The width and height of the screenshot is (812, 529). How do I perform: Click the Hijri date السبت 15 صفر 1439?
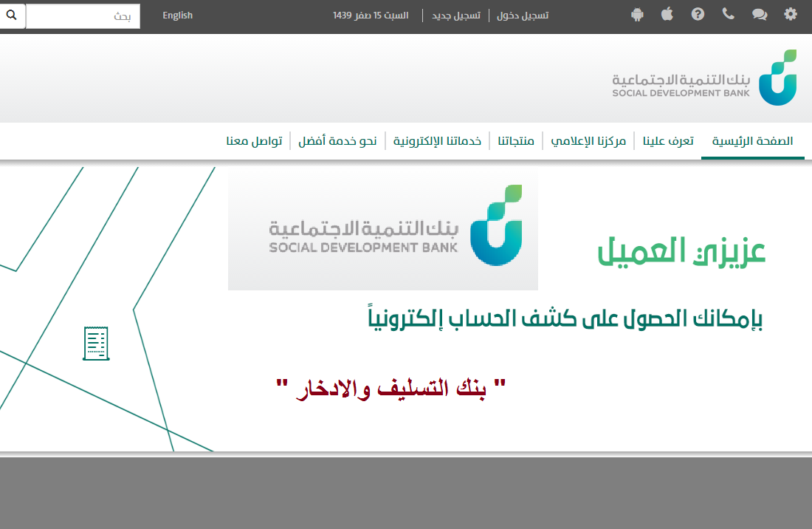click(x=371, y=16)
